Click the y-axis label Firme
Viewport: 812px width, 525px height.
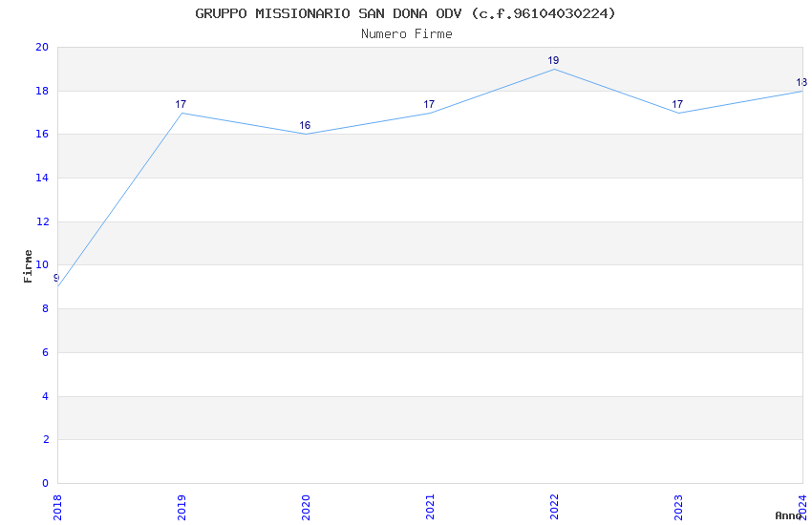click(x=28, y=266)
